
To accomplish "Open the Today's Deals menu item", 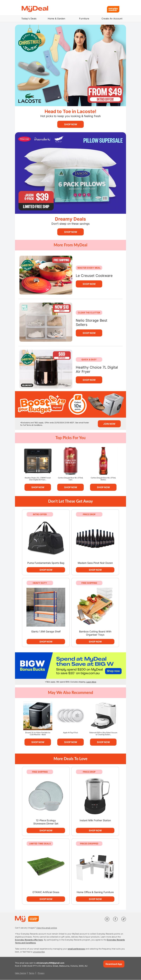I will click(x=29, y=19).
